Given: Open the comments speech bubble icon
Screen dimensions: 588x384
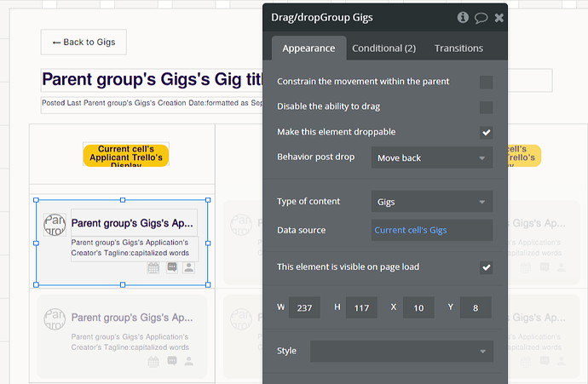Looking at the screenshot, I should [481, 18].
